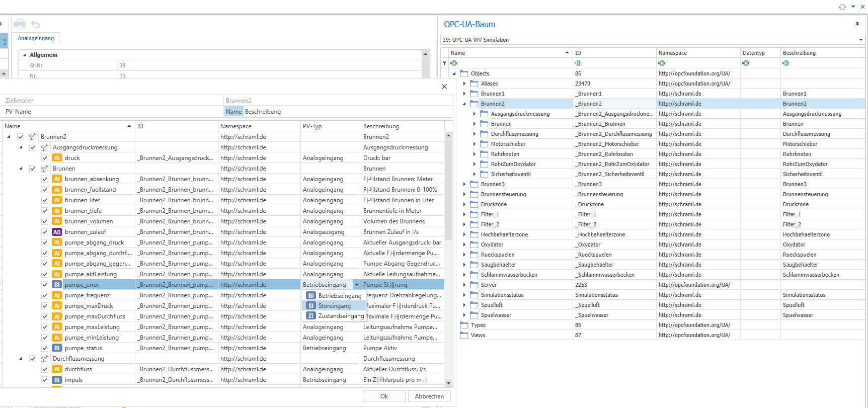This screenshot has width=868, height=408.
Task: Click the dialog scrollbar down arrow
Action: (x=448, y=383)
